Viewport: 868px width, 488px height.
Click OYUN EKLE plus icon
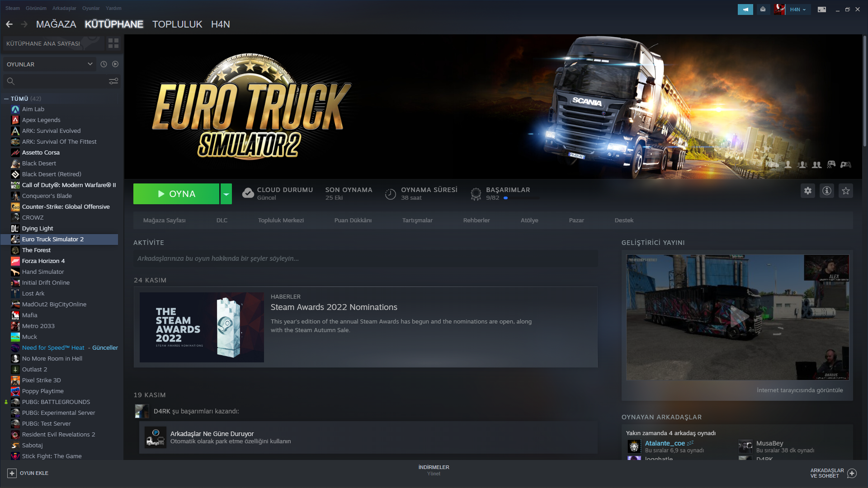coord(12,473)
